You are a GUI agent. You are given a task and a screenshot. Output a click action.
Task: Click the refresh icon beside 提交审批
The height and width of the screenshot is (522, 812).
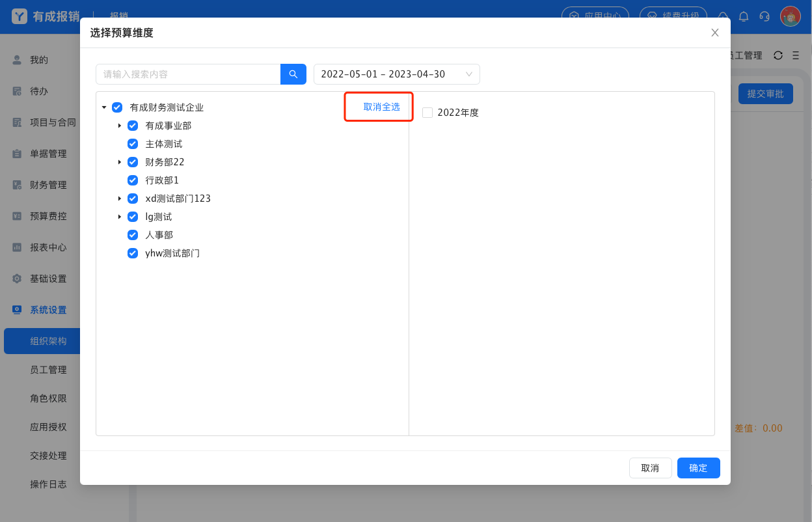[778, 56]
